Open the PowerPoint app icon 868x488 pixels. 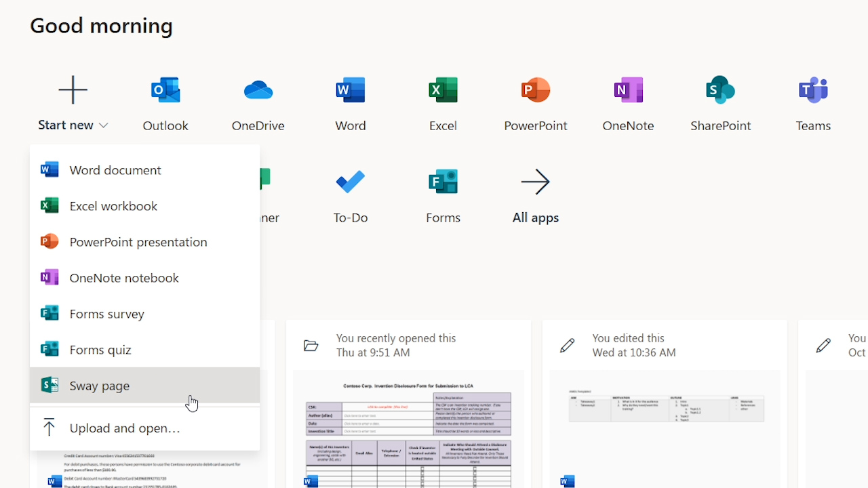(536, 89)
